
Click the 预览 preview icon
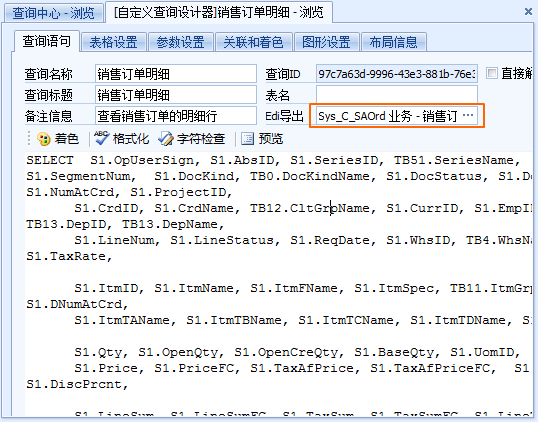(x=247, y=139)
